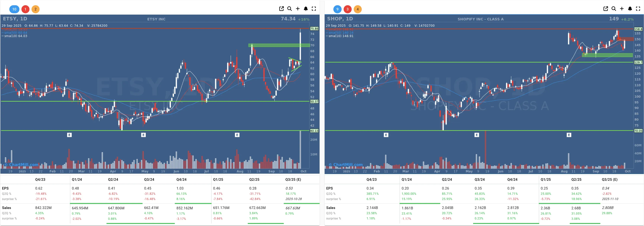644x226 pixels.
Task: Click SHOP support price label 129.7
Action: coord(638,62)
